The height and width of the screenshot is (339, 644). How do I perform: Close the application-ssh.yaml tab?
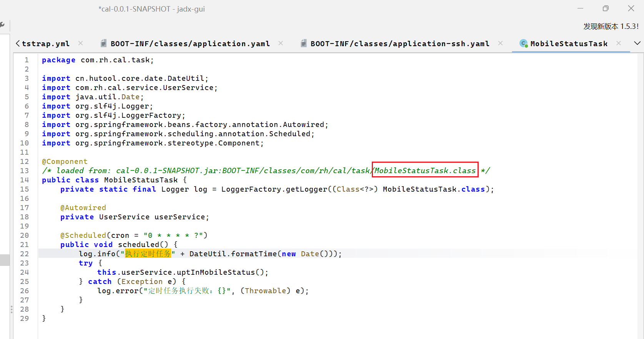click(x=500, y=43)
